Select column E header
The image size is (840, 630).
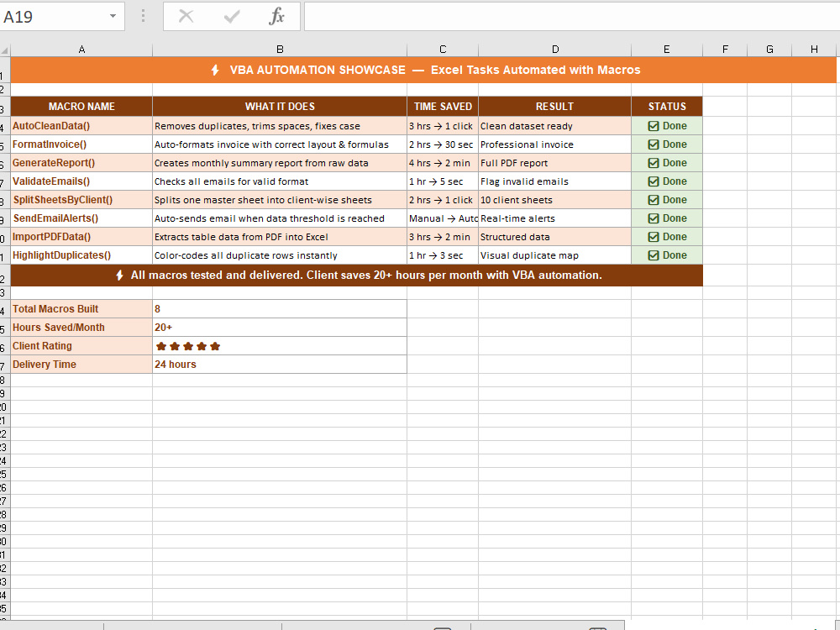point(666,50)
